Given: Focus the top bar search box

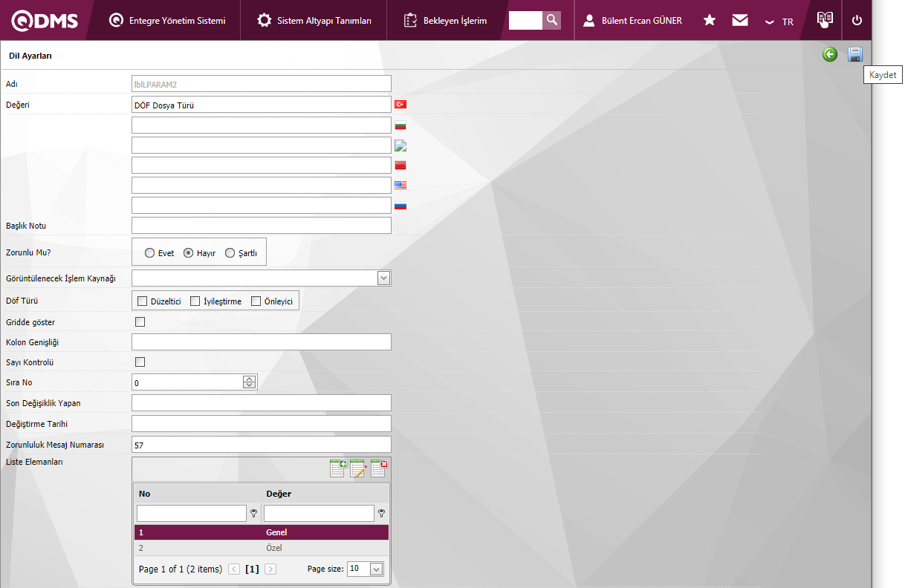Looking at the screenshot, I should click(x=525, y=20).
